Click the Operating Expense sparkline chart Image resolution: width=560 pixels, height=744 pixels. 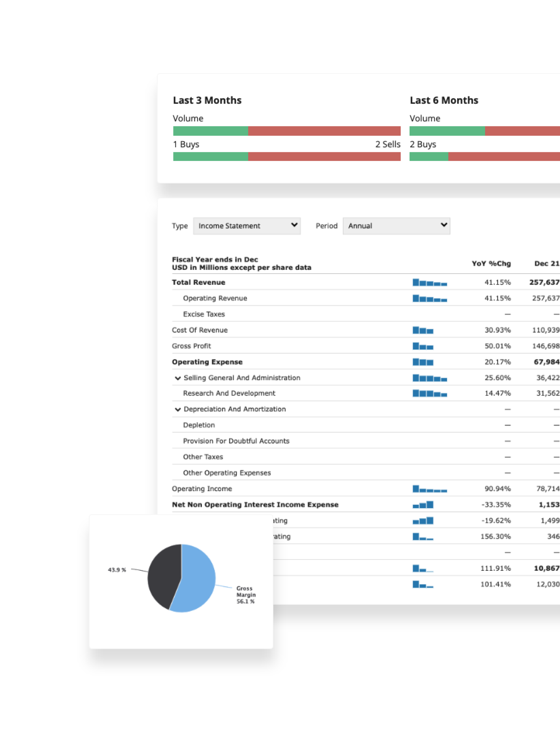[x=423, y=362]
